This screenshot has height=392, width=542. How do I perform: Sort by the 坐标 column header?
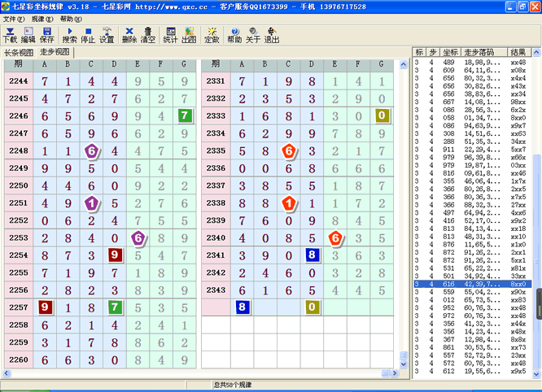[x=450, y=52]
